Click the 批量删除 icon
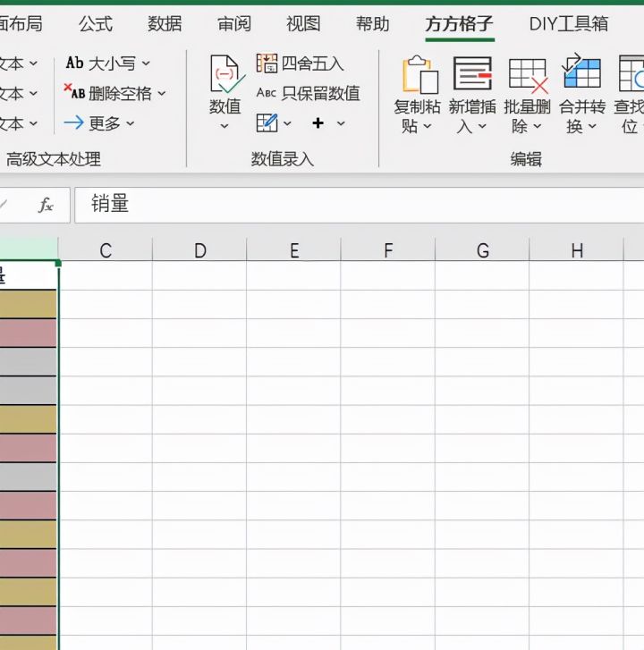644x650 pixels. (528, 75)
